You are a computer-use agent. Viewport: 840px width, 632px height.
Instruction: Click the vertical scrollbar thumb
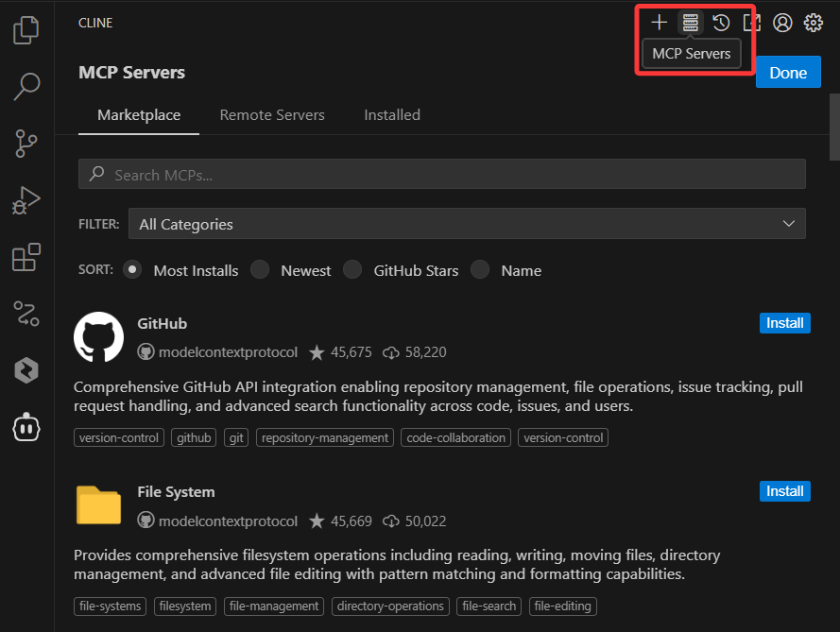[834, 127]
